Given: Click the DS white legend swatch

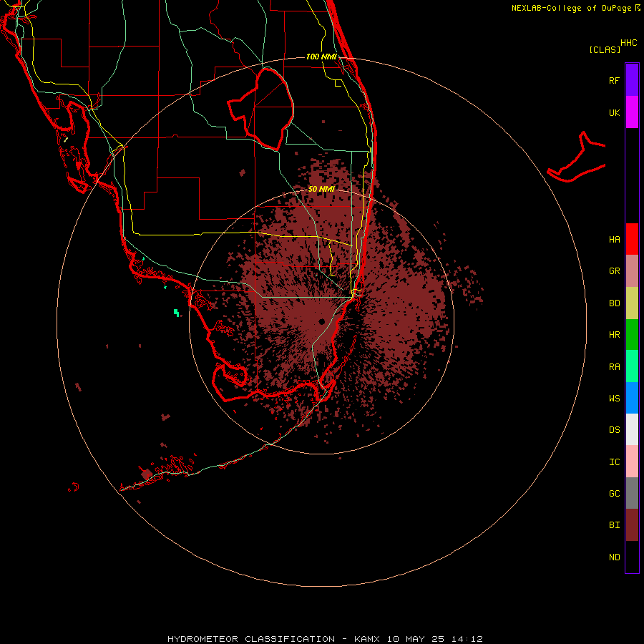Looking at the screenshot, I should (632, 429).
